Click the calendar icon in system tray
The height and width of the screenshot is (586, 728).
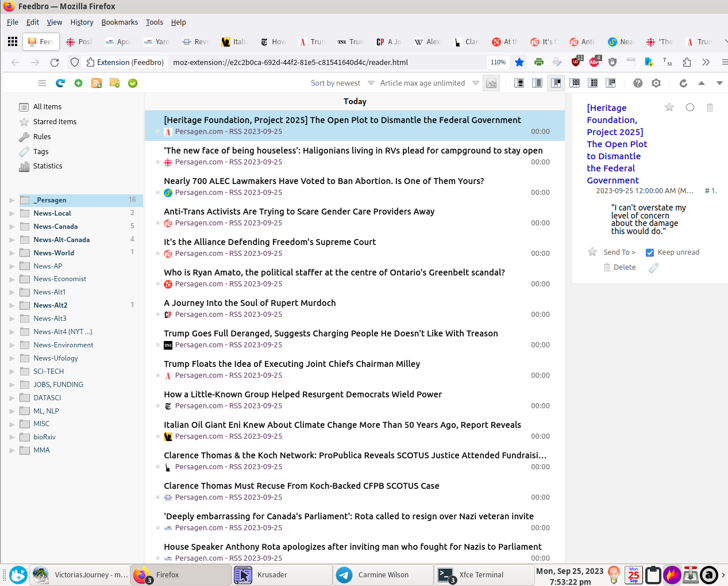[634, 575]
